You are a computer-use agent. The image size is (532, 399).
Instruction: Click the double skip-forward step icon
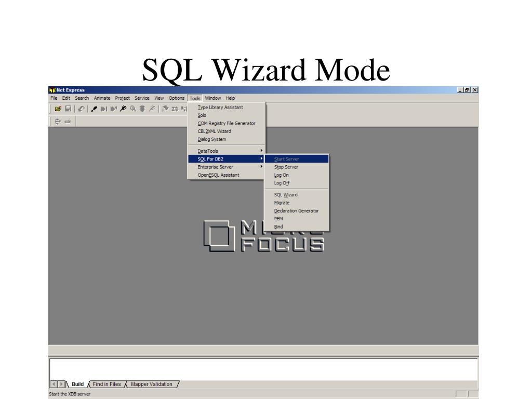coord(113,109)
